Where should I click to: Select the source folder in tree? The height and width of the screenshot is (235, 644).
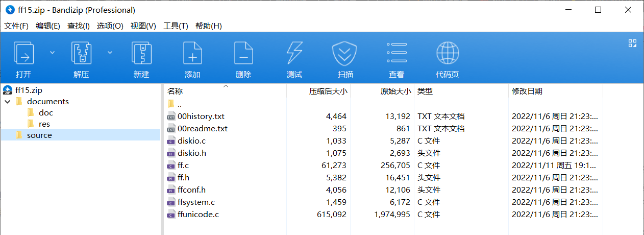[39, 135]
